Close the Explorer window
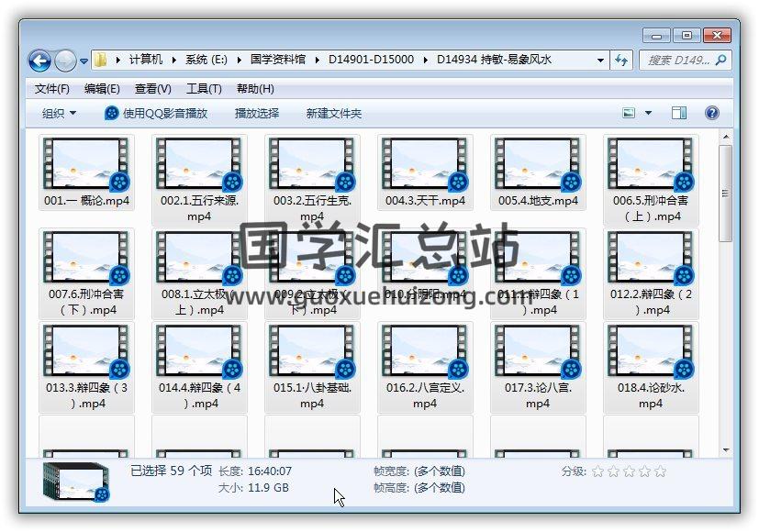This screenshot has height=532, width=759. click(717, 35)
